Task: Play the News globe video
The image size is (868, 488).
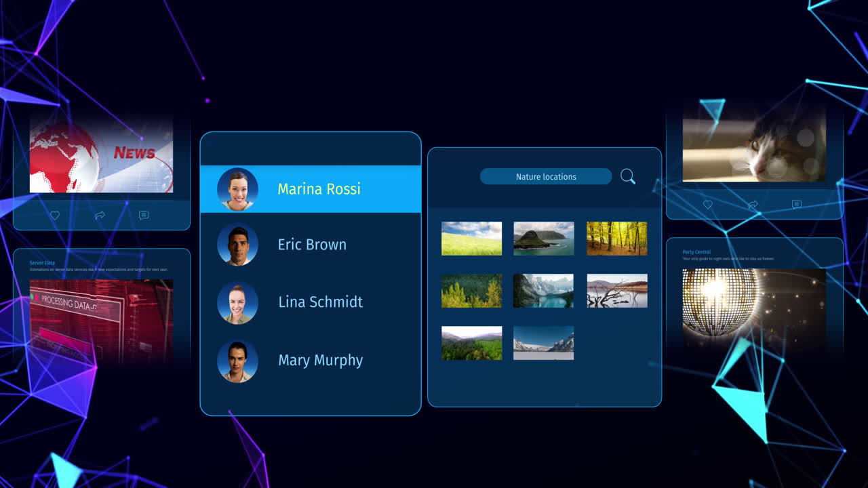Action: [101, 157]
